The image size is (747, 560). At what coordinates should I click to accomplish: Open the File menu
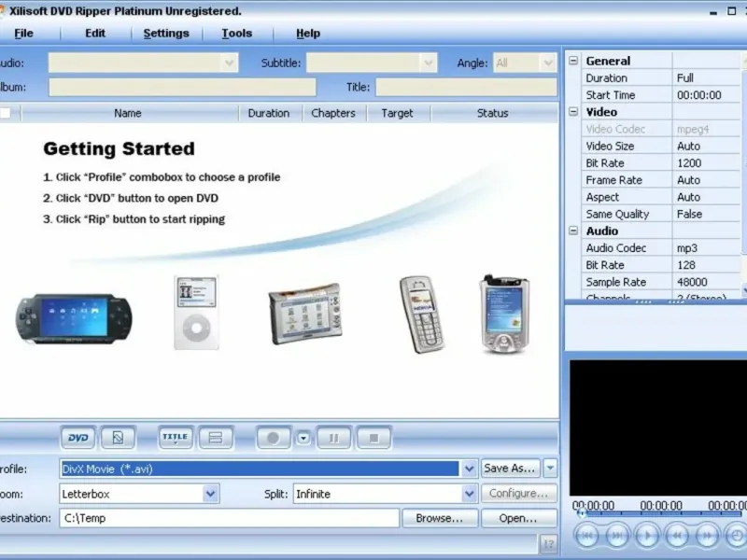(x=24, y=34)
